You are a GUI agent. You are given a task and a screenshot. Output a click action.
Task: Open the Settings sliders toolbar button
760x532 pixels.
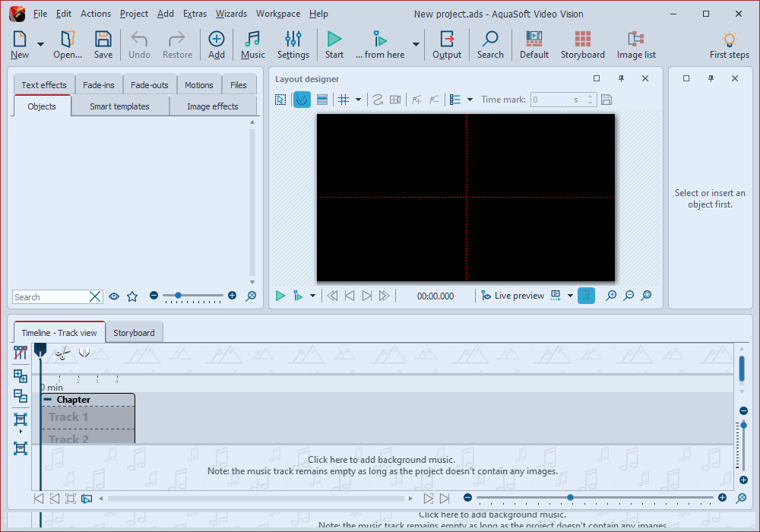(293, 44)
